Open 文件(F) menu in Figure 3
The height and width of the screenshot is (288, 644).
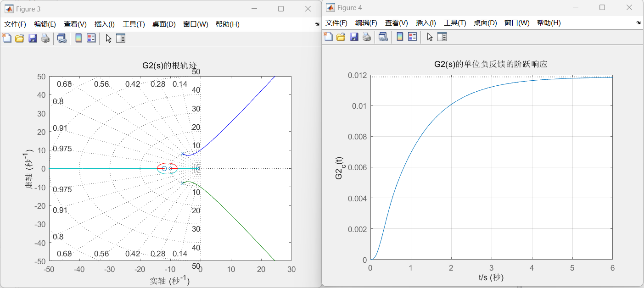[15, 24]
